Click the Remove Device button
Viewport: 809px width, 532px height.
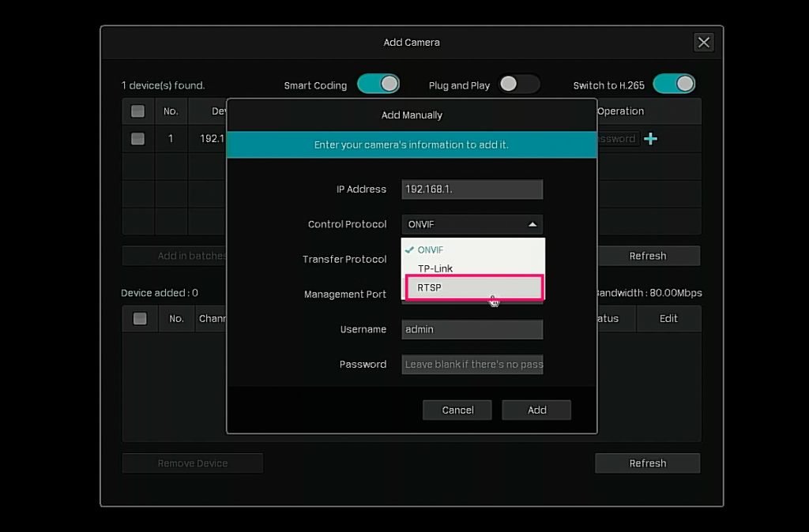tap(192, 463)
